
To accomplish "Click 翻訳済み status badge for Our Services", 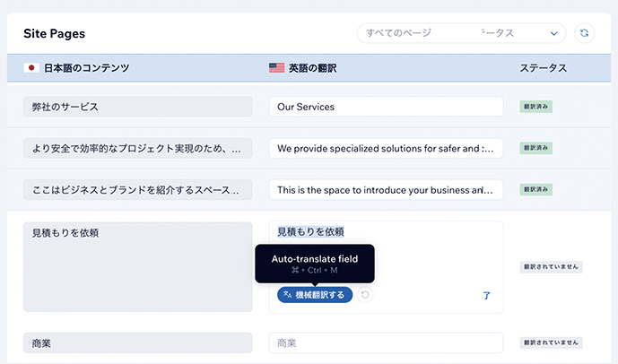I will point(535,107).
